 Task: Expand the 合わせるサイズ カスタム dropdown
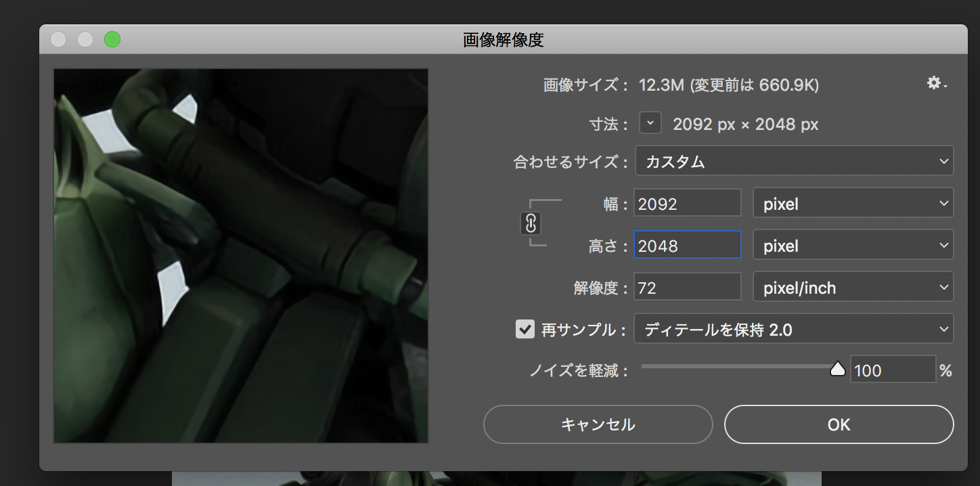pos(794,162)
